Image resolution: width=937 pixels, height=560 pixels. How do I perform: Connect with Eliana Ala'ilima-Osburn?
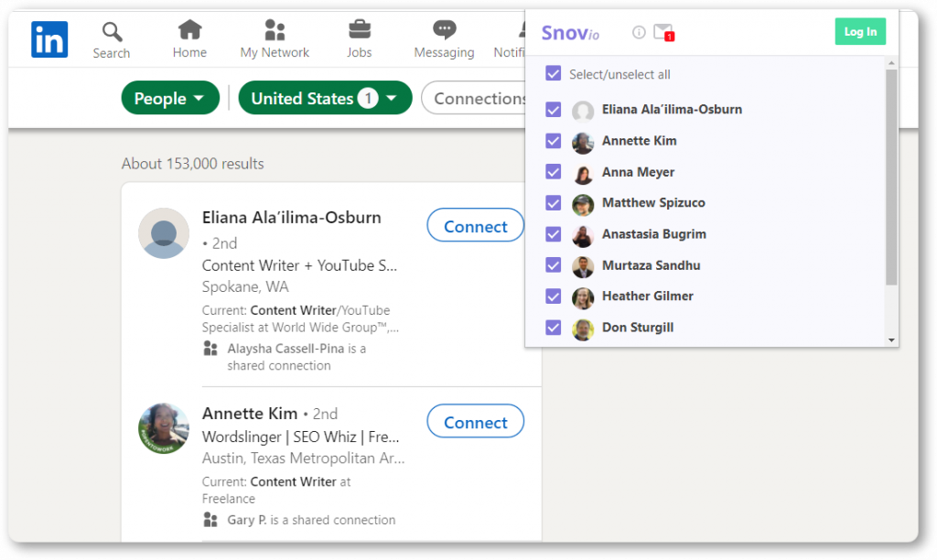(475, 225)
